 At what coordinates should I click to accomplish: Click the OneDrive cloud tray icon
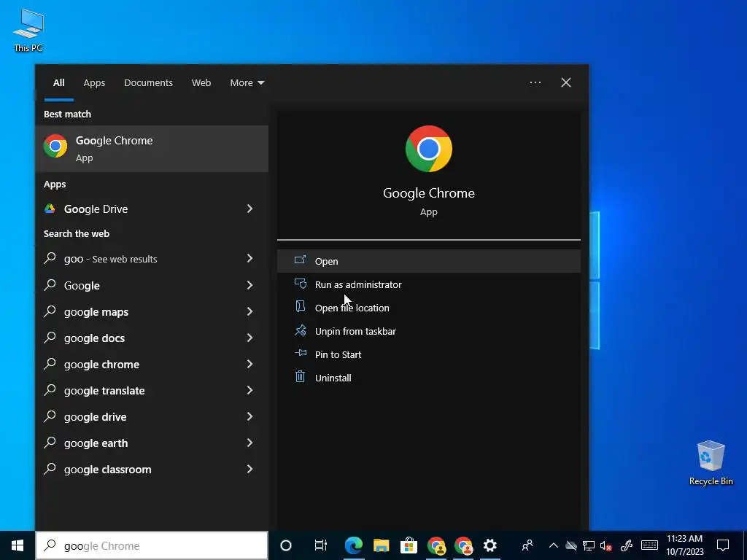570,545
